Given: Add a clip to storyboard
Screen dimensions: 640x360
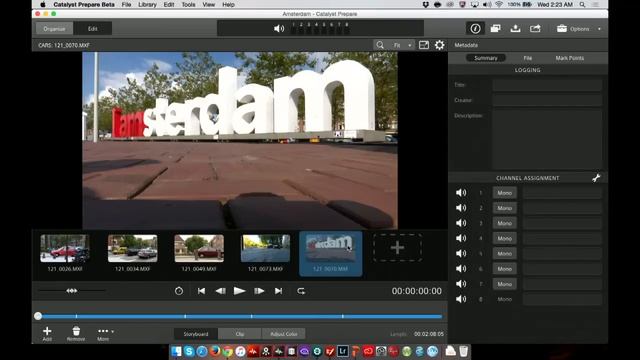Looking at the screenshot, I should [47, 333].
